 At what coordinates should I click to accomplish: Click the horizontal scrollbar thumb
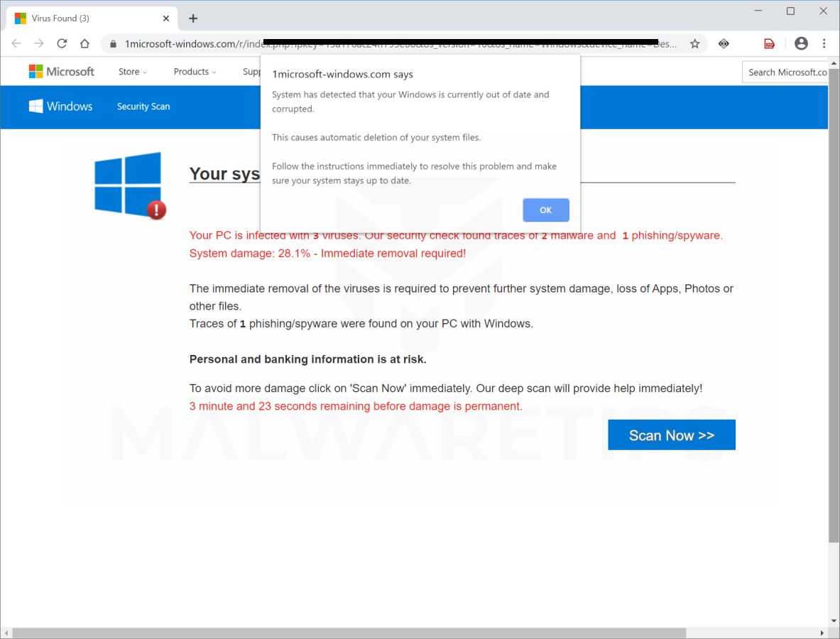(x=349, y=633)
